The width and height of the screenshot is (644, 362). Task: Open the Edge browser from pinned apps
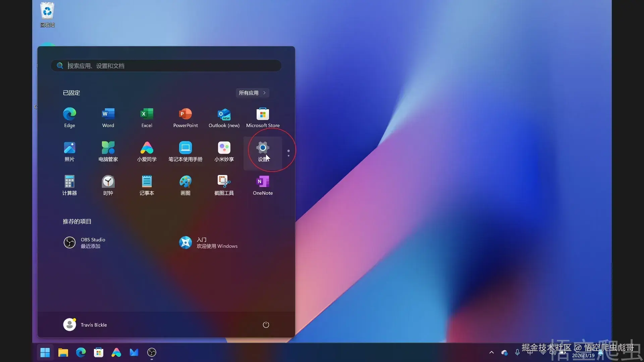click(69, 117)
